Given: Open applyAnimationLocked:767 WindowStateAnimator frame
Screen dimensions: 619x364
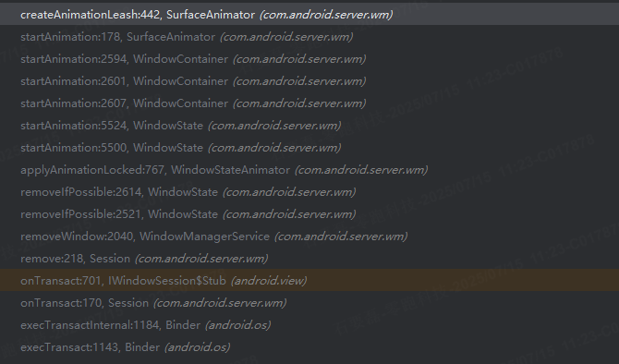Looking at the screenshot, I should (309, 170).
